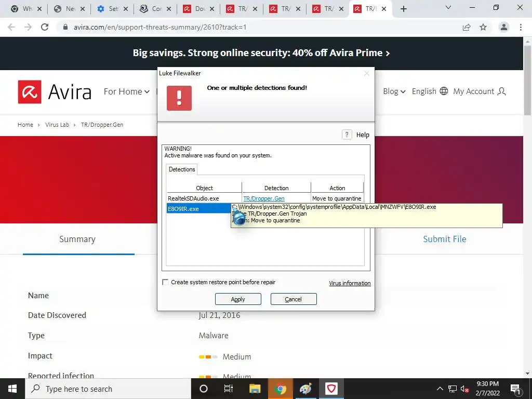The height and width of the screenshot is (399, 532).
Task: Select the E8O9IR.exe object row
Action: click(x=199, y=209)
